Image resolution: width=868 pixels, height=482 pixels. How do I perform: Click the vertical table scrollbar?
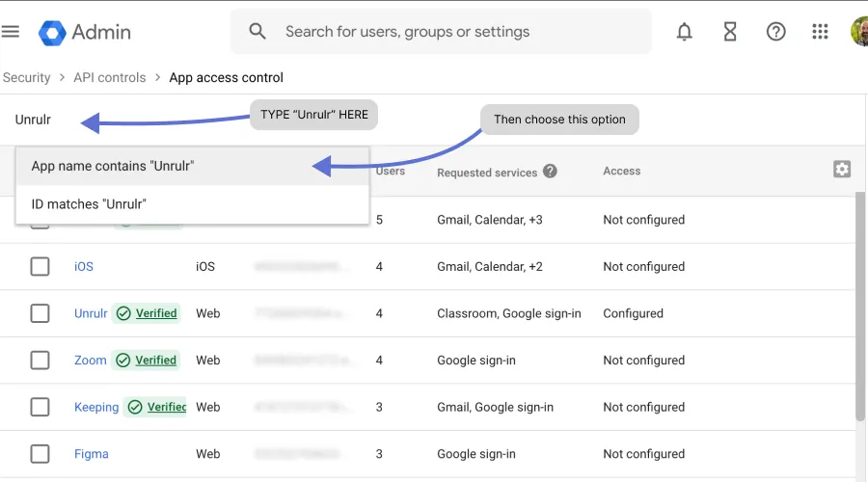click(x=860, y=308)
